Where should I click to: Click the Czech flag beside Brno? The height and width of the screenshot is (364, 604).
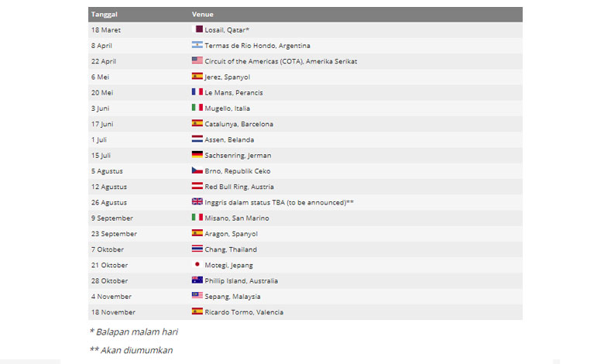coord(197,170)
